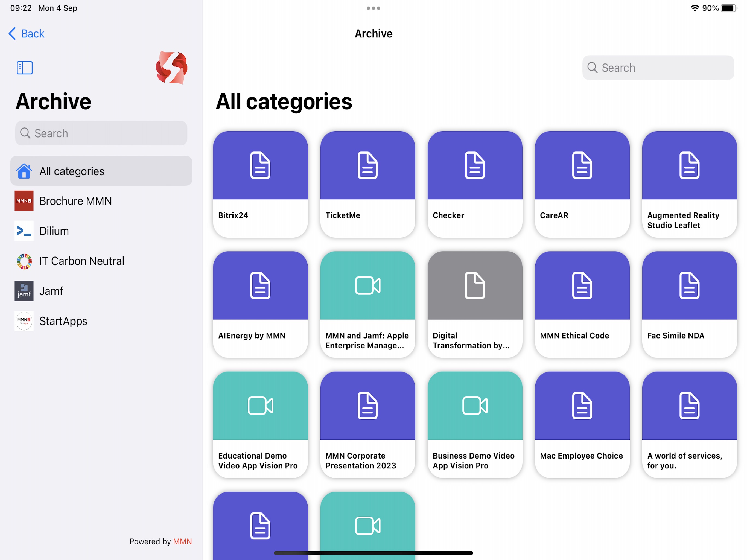Open StartApps category
Image resolution: width=747 pixels, height=560 pixels.
click(x=63, y=320)
